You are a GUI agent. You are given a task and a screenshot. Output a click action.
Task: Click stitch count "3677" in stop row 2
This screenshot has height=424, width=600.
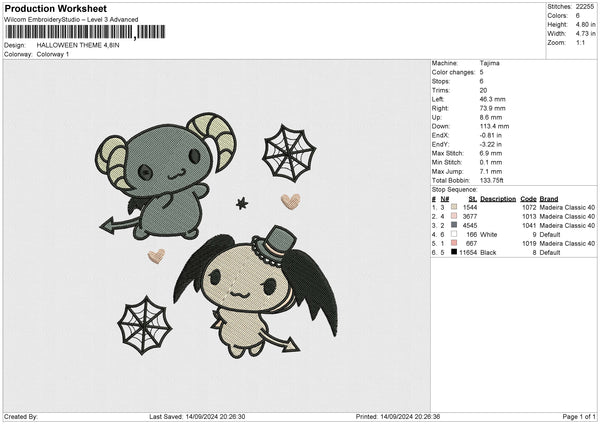(x=470, y=216)
